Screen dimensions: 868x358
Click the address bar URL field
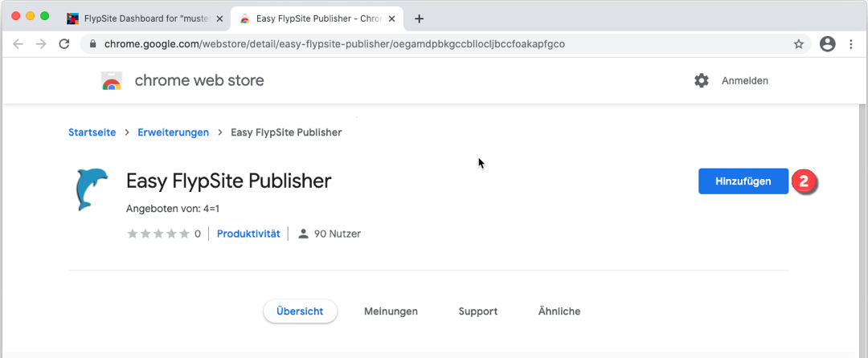(445, 44)
